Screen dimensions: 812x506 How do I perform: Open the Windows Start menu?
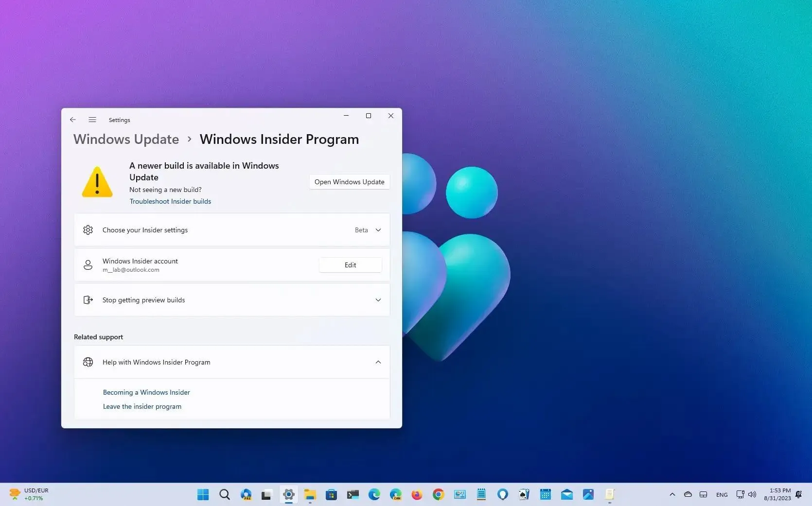click(x=203, y=495)
